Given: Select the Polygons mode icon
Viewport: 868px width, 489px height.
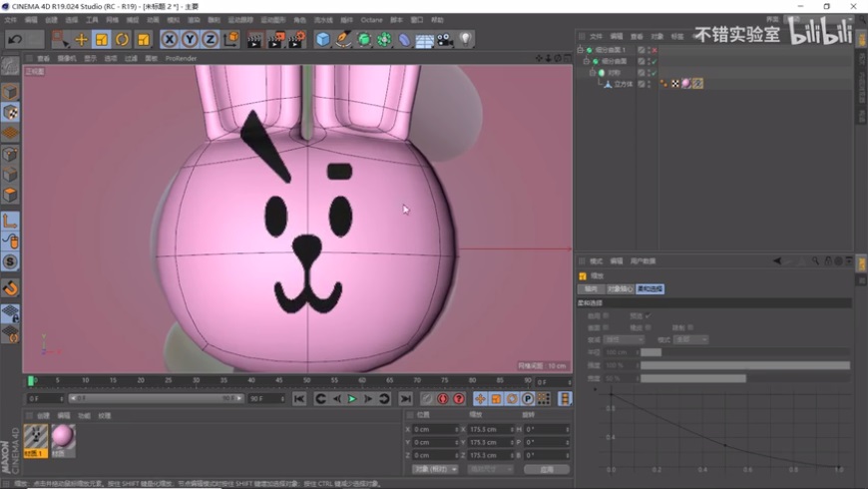Looking at the screenshot, I should (10, 195).
